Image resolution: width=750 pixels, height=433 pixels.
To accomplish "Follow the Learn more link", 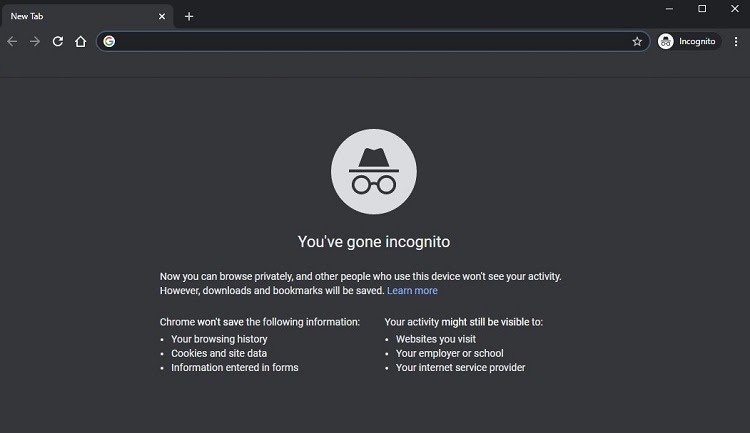I will point(412,290).
